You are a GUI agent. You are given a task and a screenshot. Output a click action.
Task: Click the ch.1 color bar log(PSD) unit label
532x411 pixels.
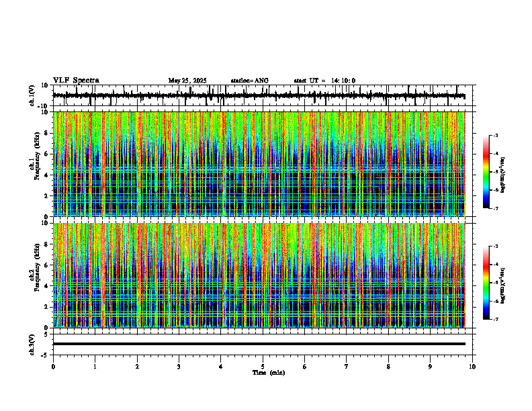click(x=504, y=175)
